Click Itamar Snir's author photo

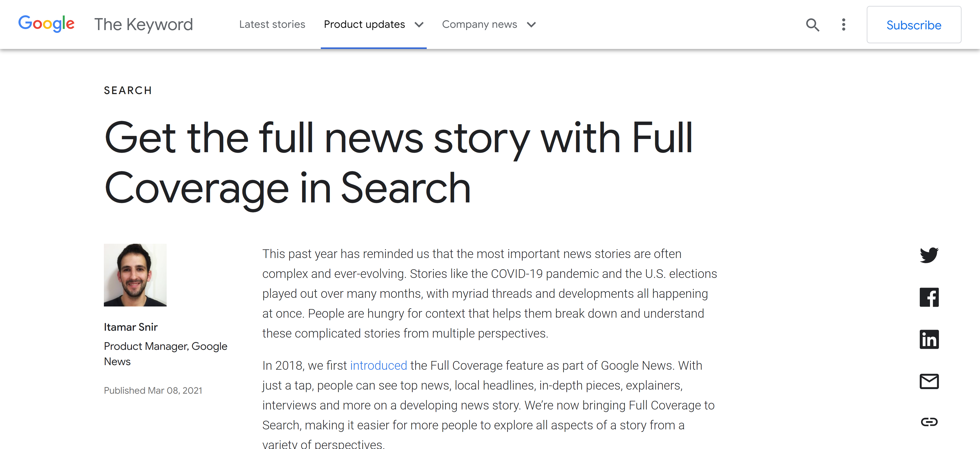point(135,275)
